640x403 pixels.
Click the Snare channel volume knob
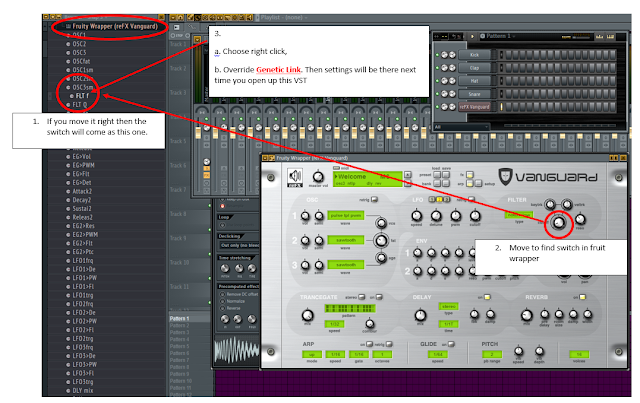coord(452,94)
